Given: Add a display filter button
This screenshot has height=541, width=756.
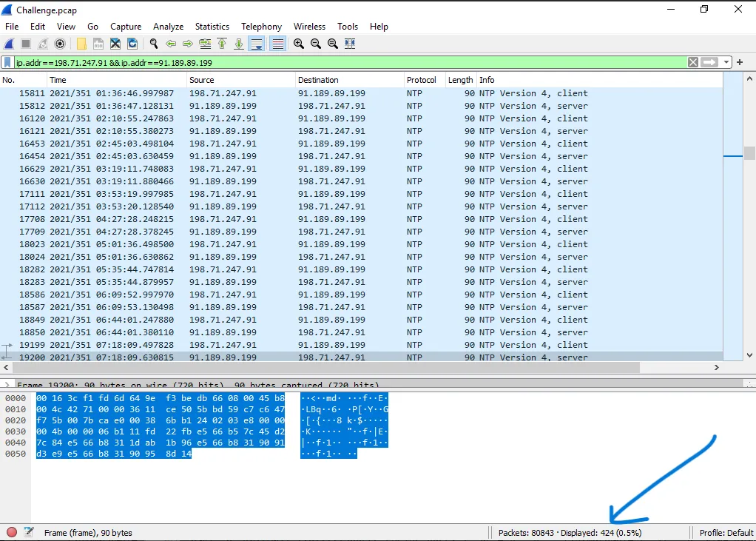Looking at the screenshot, I should click(x=740, y=62).
